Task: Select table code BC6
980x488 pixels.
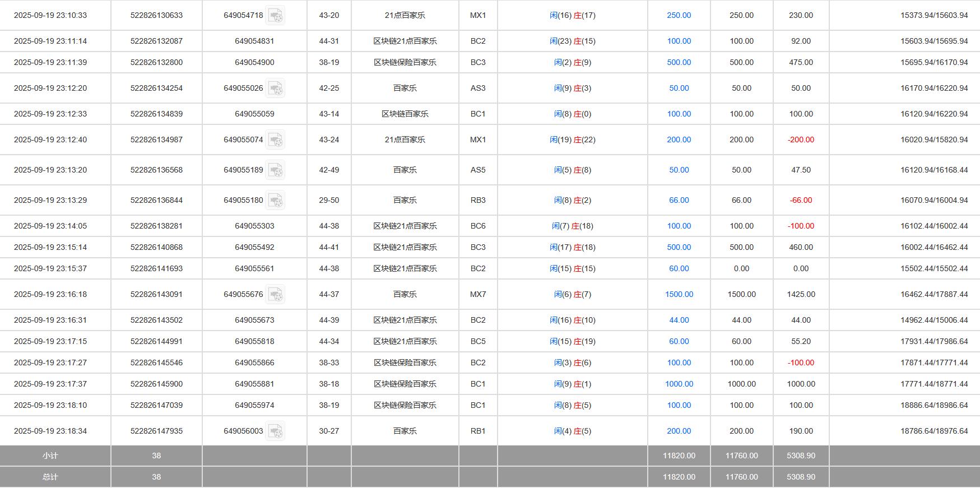Action: point(478,226)
